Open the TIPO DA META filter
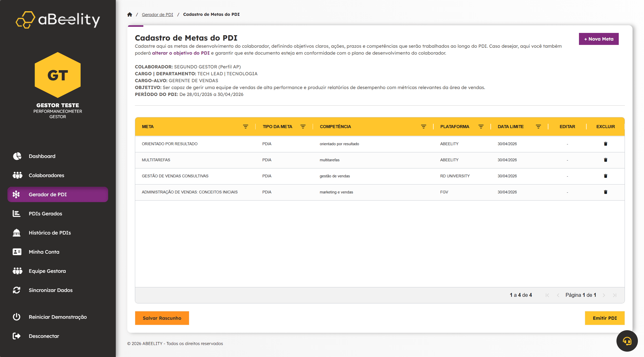Screen dimensions: 644x357 (x=303, y=127)
